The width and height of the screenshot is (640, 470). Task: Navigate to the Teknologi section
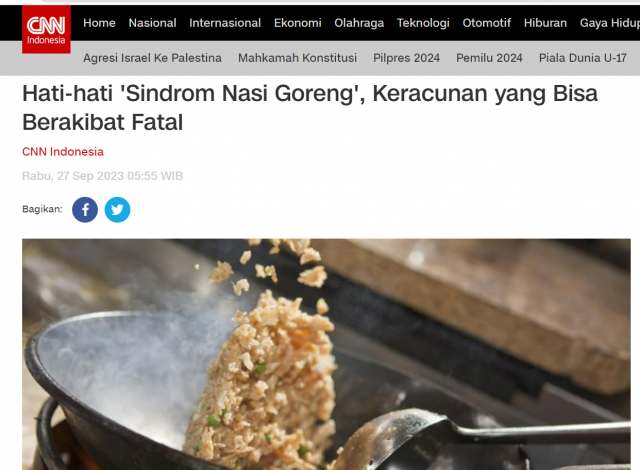423,23
